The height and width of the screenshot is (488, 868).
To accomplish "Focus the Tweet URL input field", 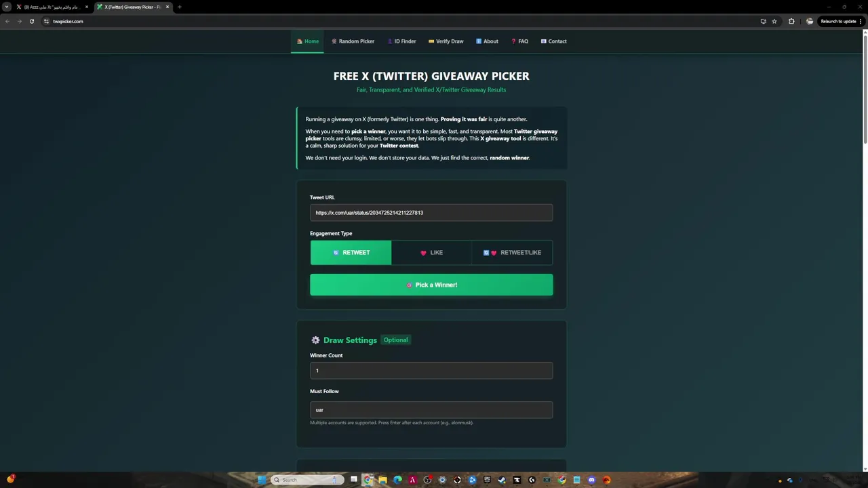I will (x=431, y=213).
